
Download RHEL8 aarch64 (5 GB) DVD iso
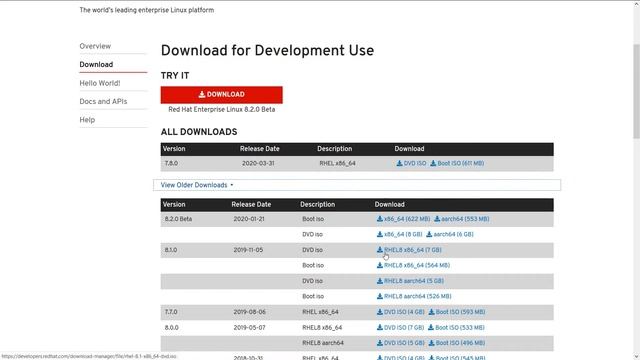[410, 281]
